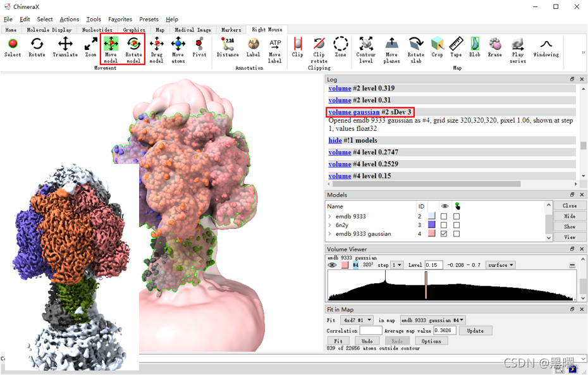This screenshot has height=375, width=588.
Task: Switch to the Markers tab
Action: coord(231,30)
